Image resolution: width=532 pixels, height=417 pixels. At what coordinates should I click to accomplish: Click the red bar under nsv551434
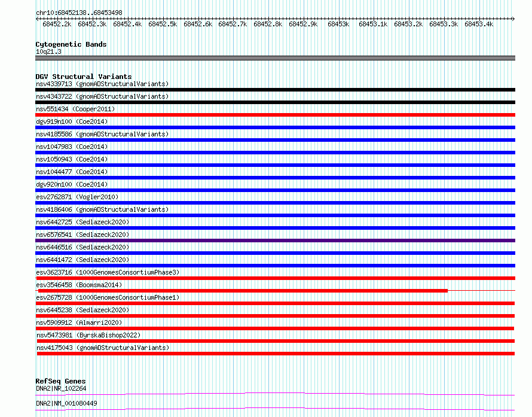(x=275, y=115)
